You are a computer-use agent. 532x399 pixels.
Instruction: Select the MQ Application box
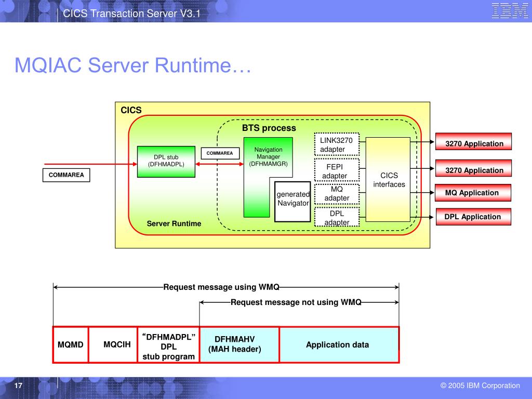coord(473,193)
